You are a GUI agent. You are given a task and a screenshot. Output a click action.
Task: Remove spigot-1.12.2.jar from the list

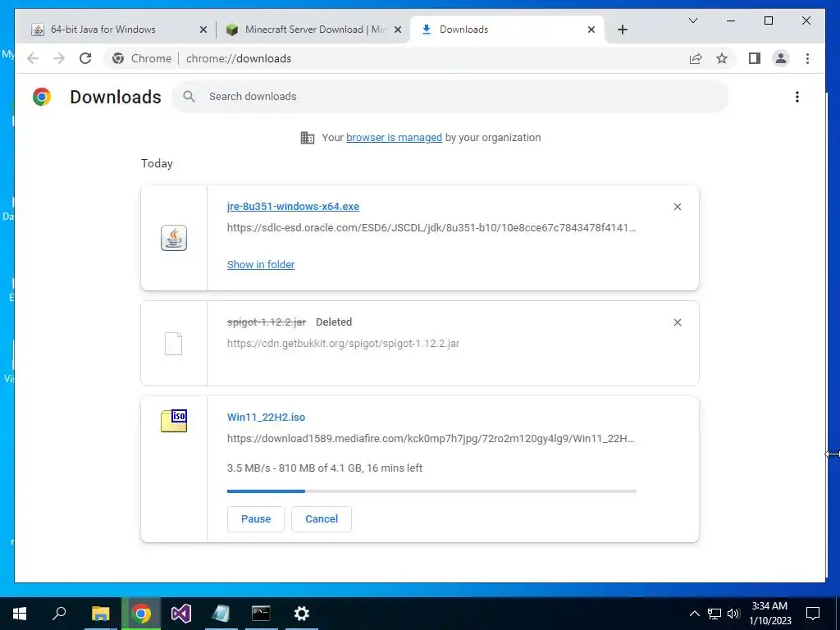point(677,322)
